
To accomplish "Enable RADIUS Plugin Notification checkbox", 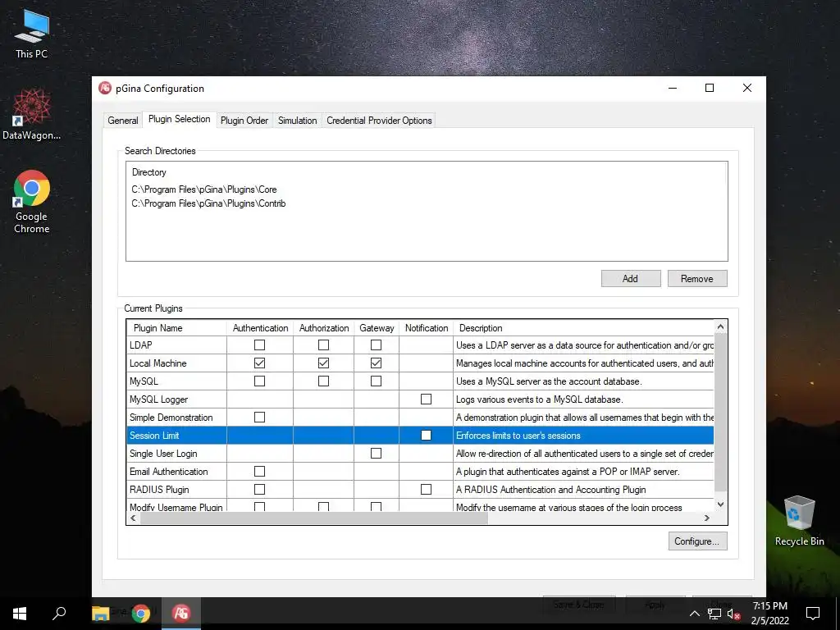I will [x=426, y=489].
